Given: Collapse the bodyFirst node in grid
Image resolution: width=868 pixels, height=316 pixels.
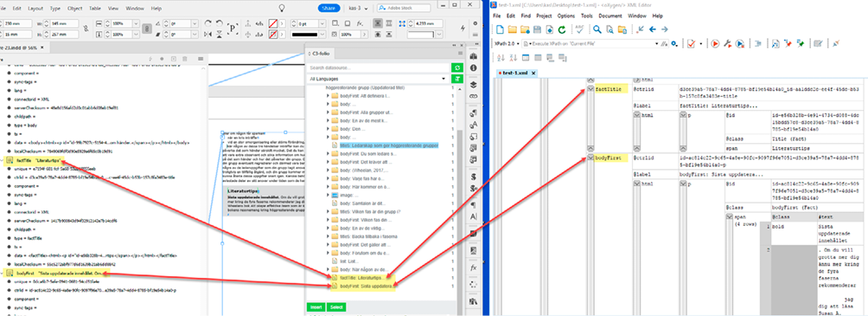Looking at the screenshot, I should pos(590,158).
